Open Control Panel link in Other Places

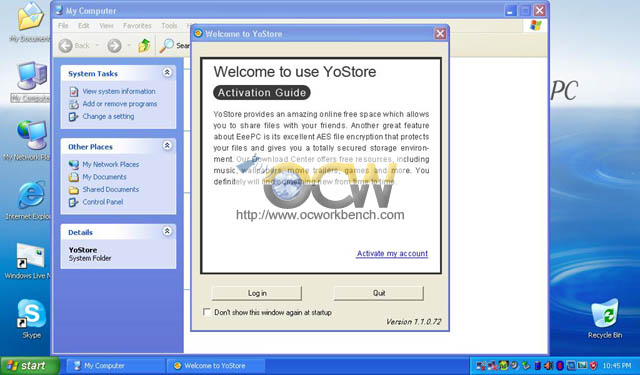[x=102, y=202]
